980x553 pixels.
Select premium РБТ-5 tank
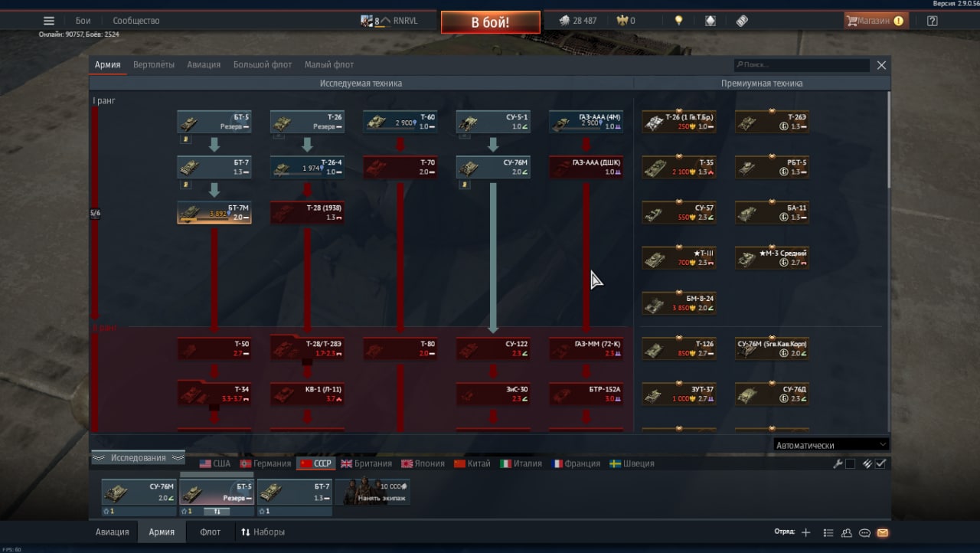tap(773, 167)
